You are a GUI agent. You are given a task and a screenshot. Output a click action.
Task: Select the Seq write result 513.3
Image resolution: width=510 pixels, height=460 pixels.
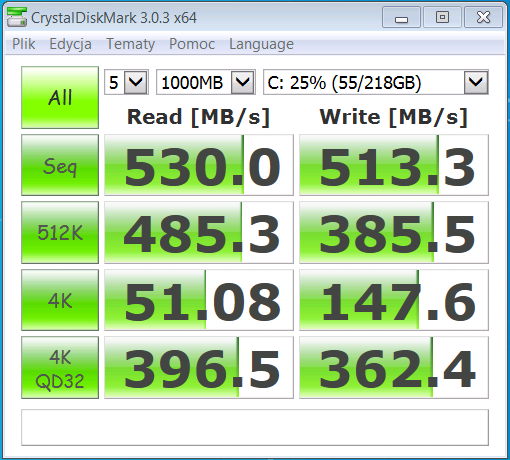click(394, 165)
